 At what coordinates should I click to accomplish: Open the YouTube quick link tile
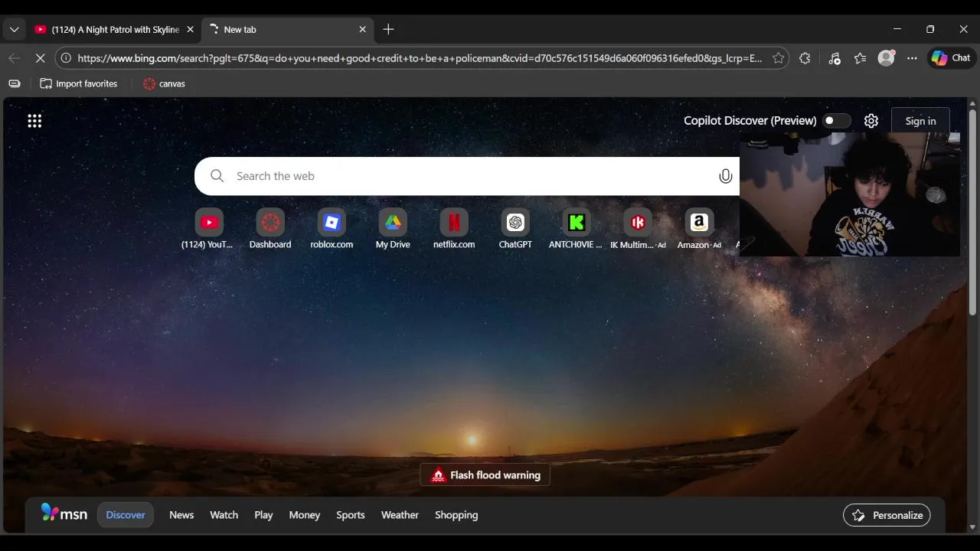click(x=209, y=229)
